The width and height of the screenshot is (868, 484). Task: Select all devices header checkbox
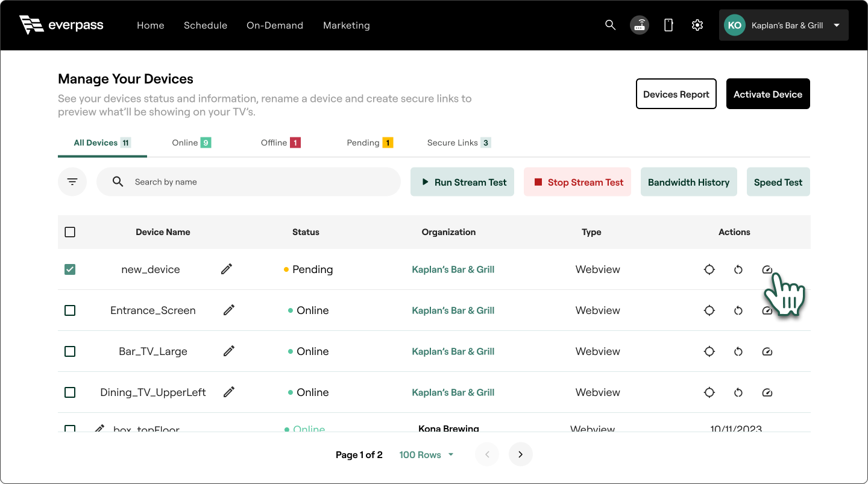tap(70, 232)
